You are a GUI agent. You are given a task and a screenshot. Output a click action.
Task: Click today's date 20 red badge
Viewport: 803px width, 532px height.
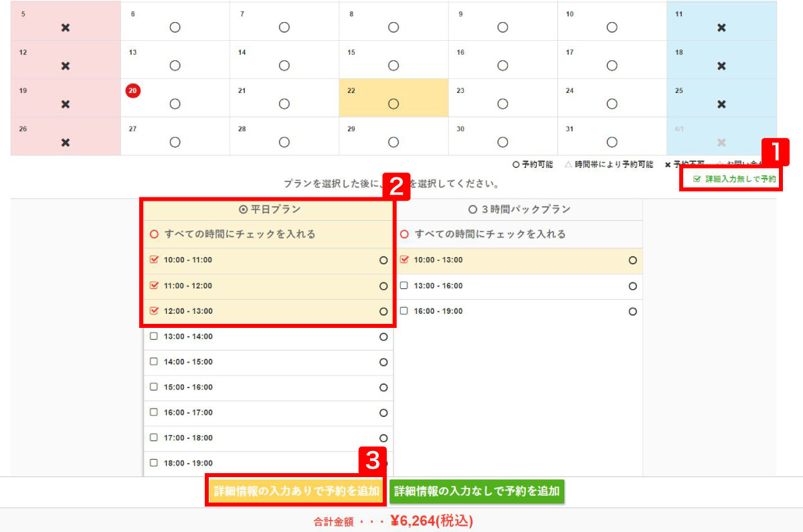point(132,91)
